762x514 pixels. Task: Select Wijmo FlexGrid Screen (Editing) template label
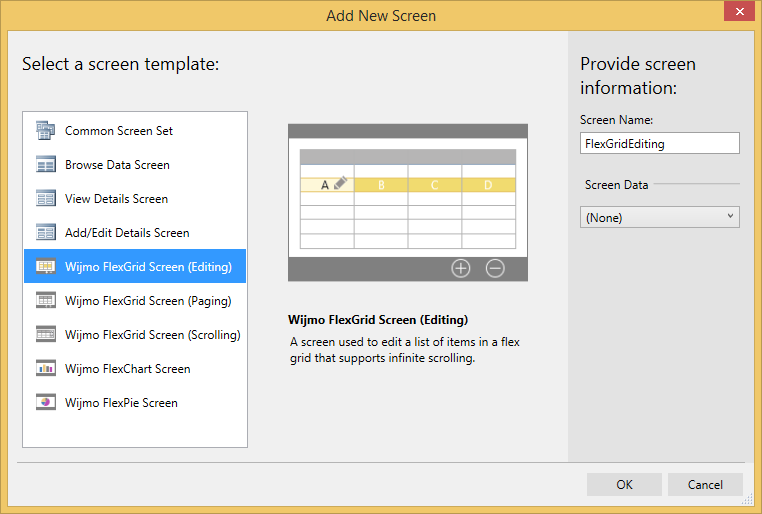click(148, 266)
